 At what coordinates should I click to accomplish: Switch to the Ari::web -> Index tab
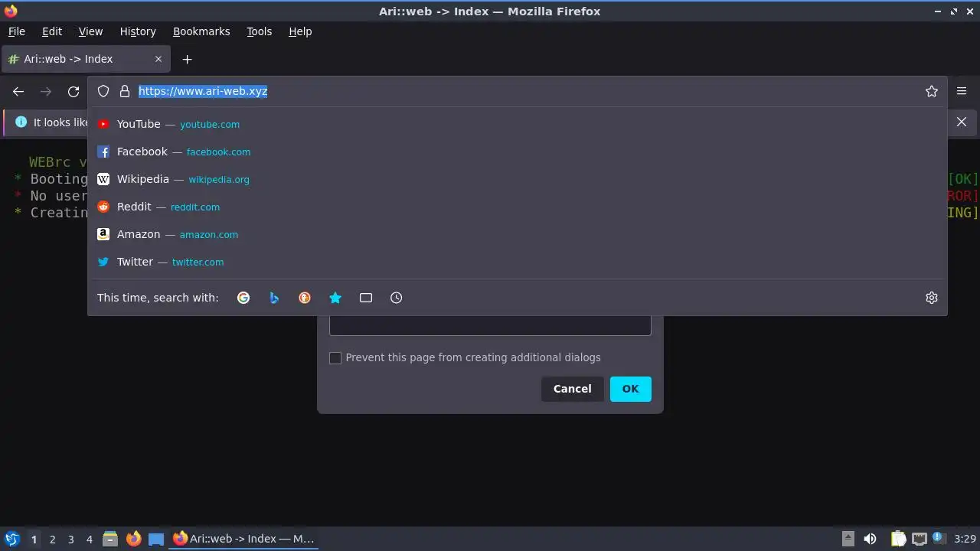(x=85, y=59)
